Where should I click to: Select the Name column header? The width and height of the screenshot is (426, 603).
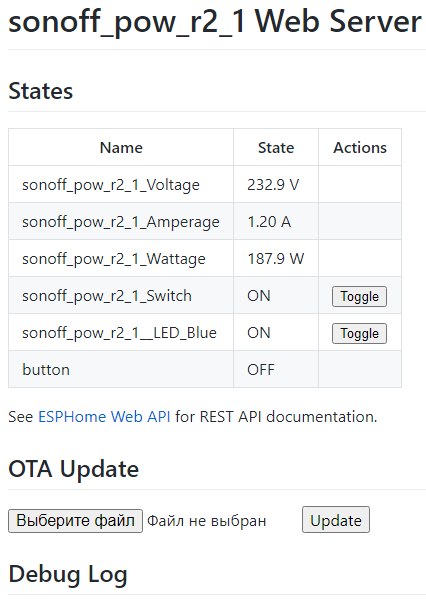(x=121, y=148)
